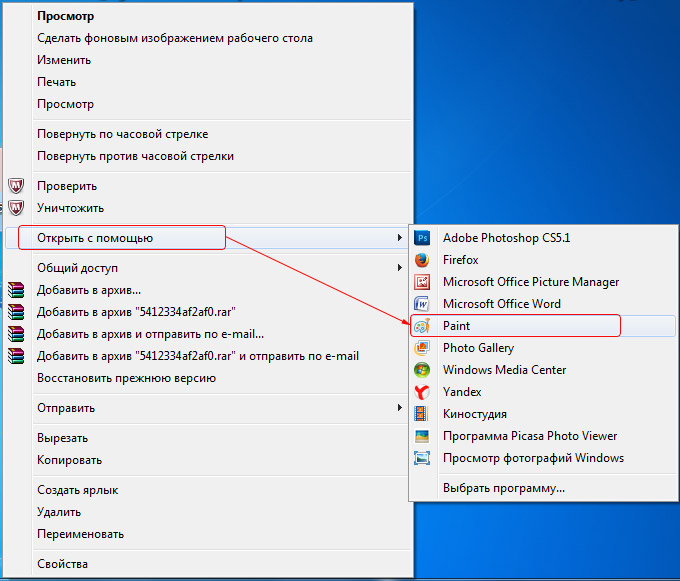Click WinRAR icon beside Добавить в архив и отправить по e-mail...
680x581 pixels.
pos(16,334)
